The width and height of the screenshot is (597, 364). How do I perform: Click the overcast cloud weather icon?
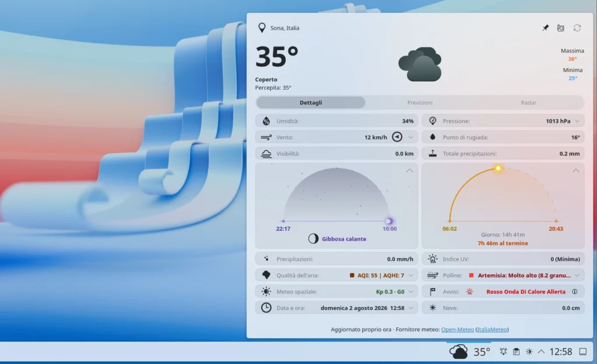pos(420,64)
